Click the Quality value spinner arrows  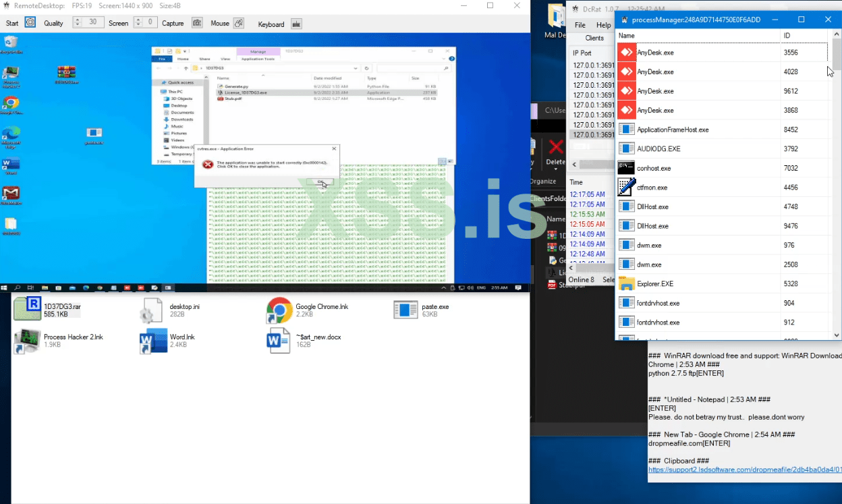pyautogui.click(x=78, y=22)
